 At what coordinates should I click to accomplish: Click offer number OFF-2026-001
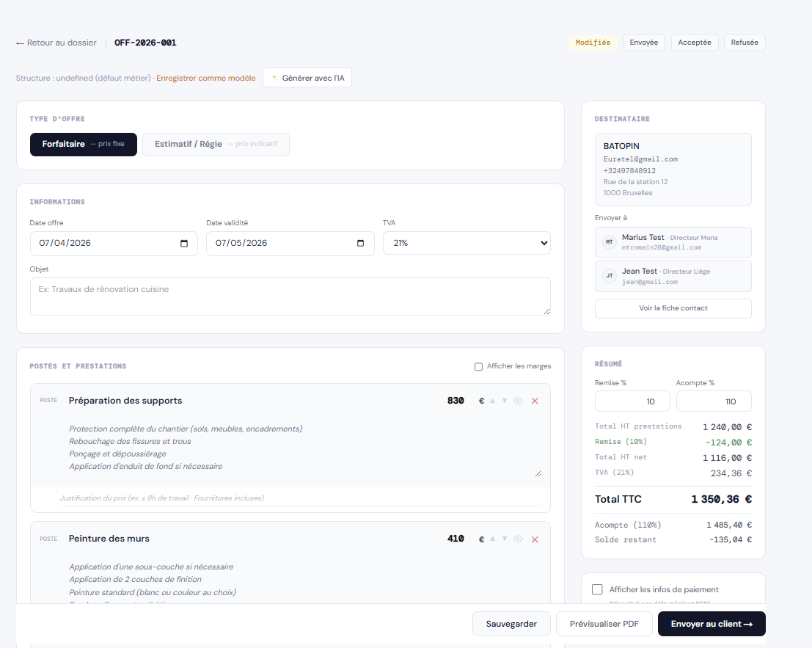(145, 43)
